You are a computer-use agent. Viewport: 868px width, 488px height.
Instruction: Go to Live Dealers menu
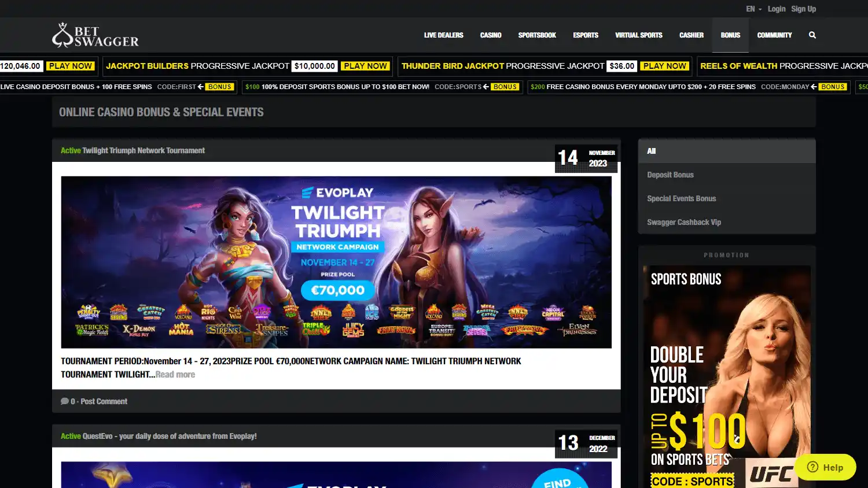[x=443, y=35]
